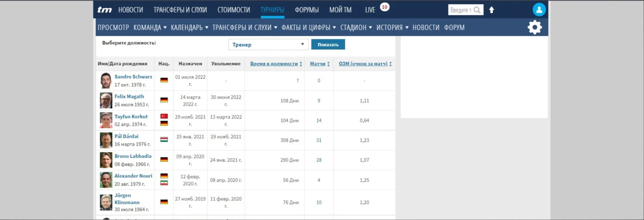This screenshot has height=220, width=644.
Task: Click the upward arrow icon in header
Action: pos(491,10)
